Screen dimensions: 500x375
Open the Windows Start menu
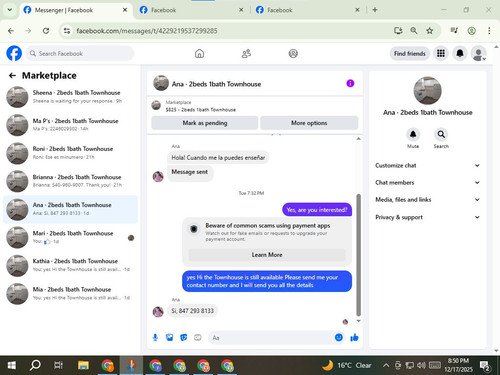click(x=12, y=365)
